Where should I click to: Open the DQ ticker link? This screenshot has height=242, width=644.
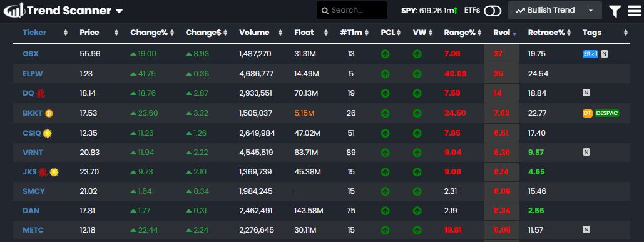(28, 93)
